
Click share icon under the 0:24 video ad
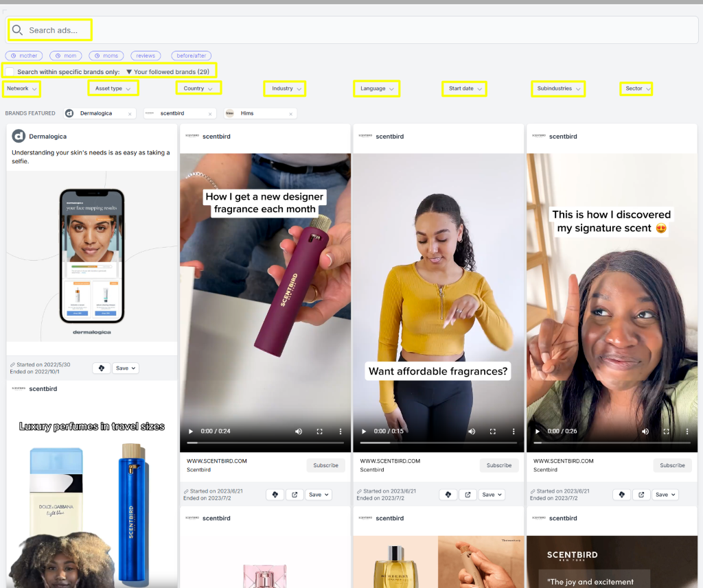(275, 494)
